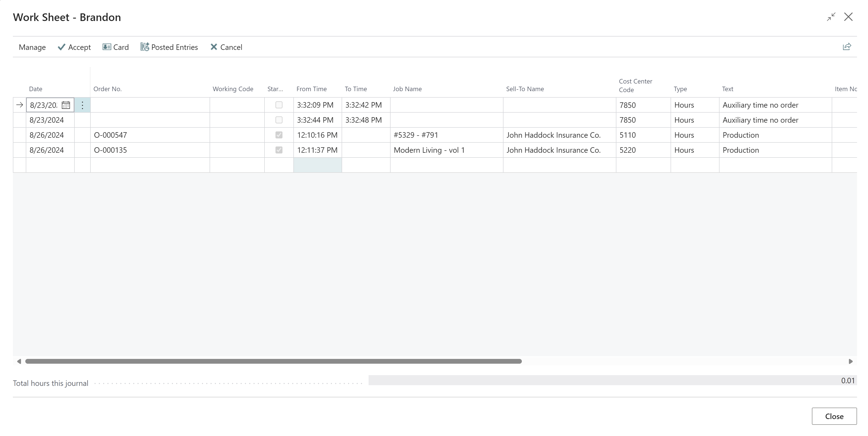Collapse the page with the shrink icon
Image resolution: width=868 pixels, height=436 pixels.
(x=831, y=17)
